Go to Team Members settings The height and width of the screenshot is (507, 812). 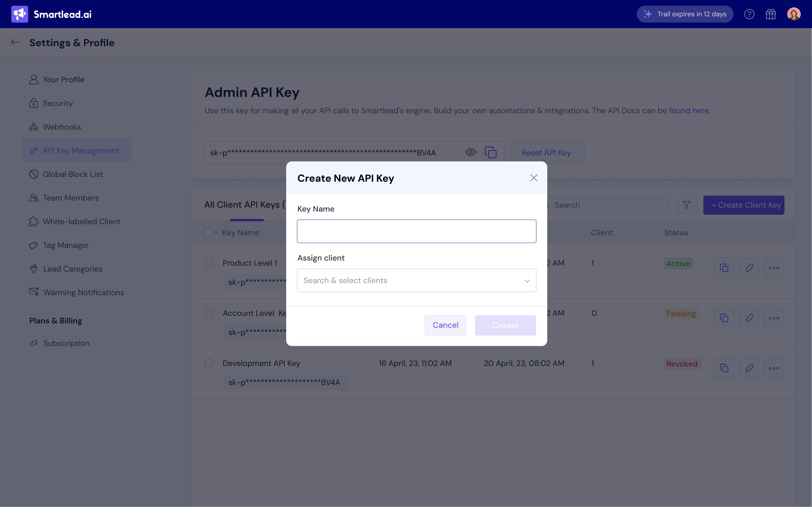click(x=70, y=198)
